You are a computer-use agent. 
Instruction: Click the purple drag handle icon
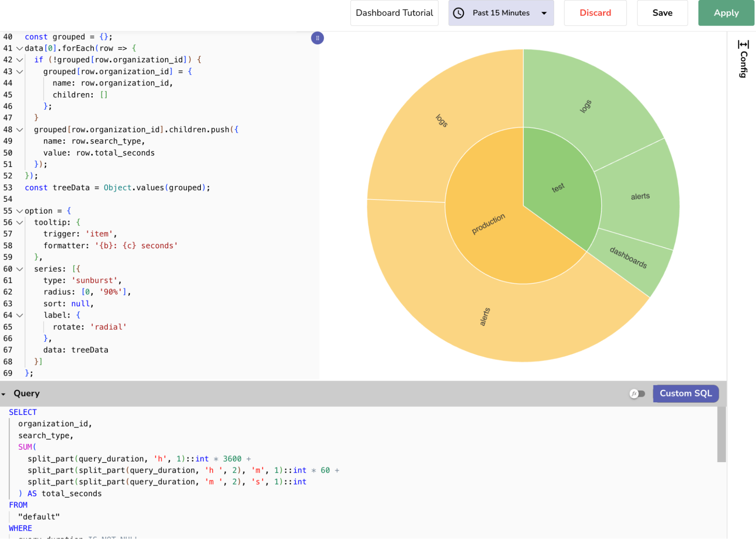317,38
